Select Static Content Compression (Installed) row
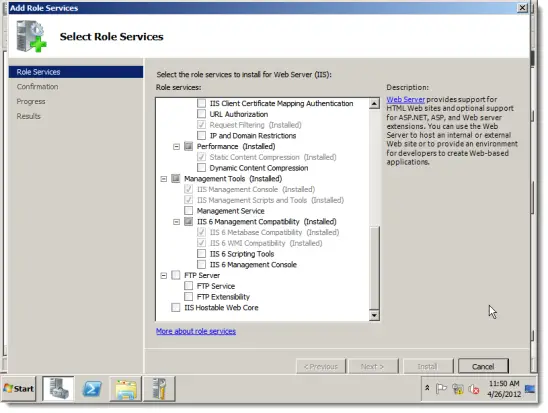 267,157
